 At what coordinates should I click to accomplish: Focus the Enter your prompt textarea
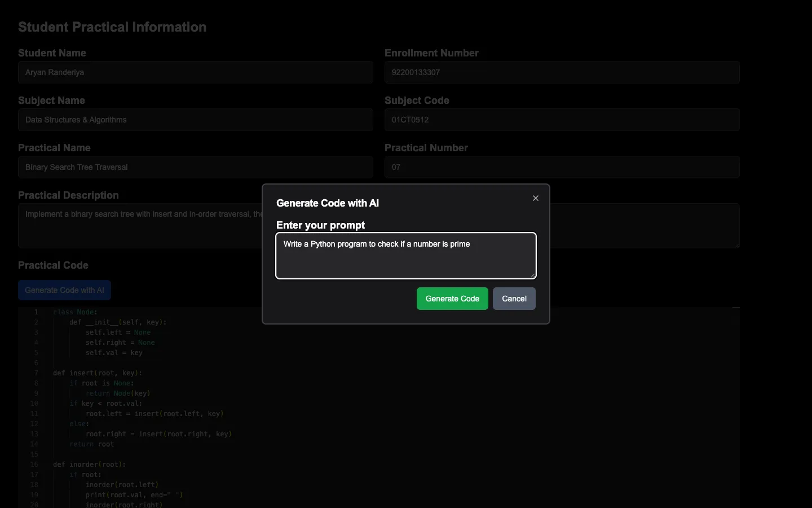tap(406, 256)
